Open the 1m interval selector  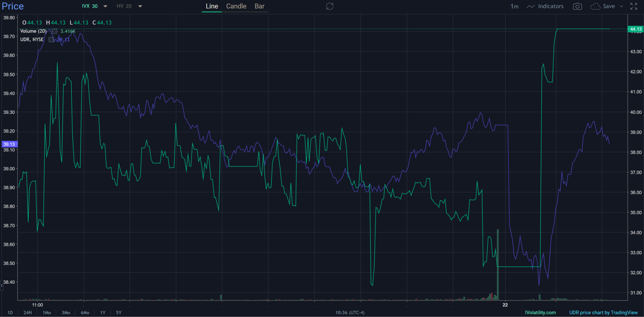point(514,6)
